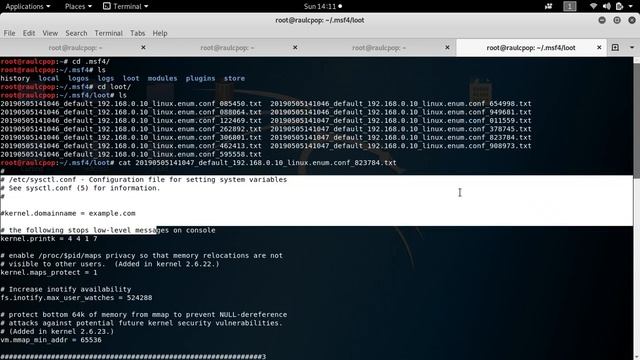Click the battery power icon
The image size is (640, 360).
pyautogui.click(x=619, y=6)
